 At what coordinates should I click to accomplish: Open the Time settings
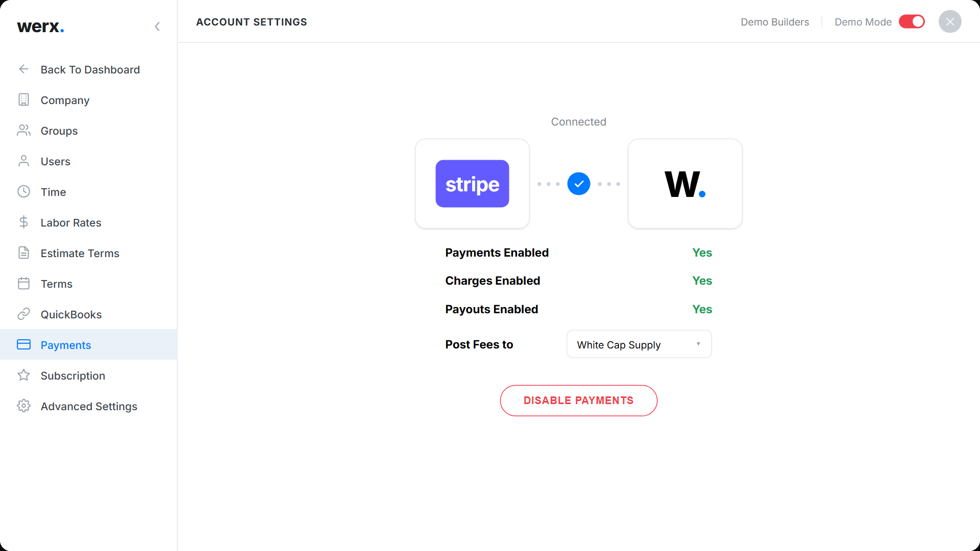click(x=89, y=192)
